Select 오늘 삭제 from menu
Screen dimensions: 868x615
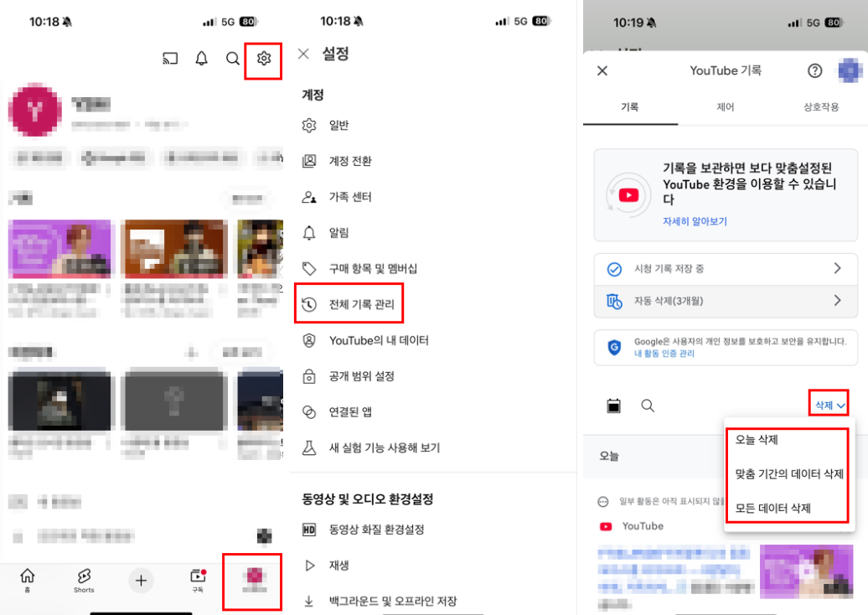point(757,440)
